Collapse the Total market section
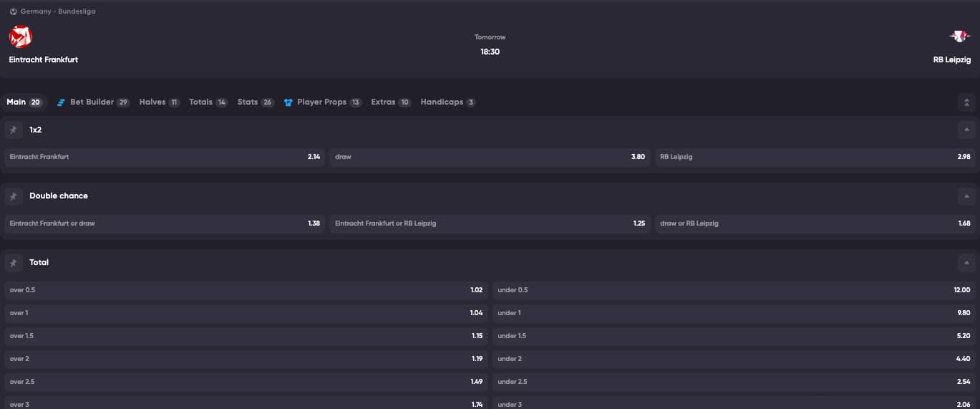Image resolution: width=980 pixels, height=409 pixels. (966, 262)
